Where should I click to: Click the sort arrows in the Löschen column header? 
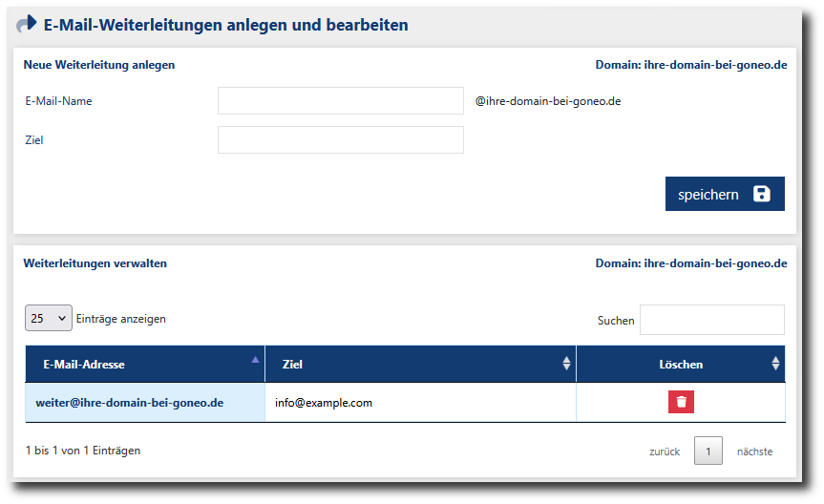coord(775,364)
